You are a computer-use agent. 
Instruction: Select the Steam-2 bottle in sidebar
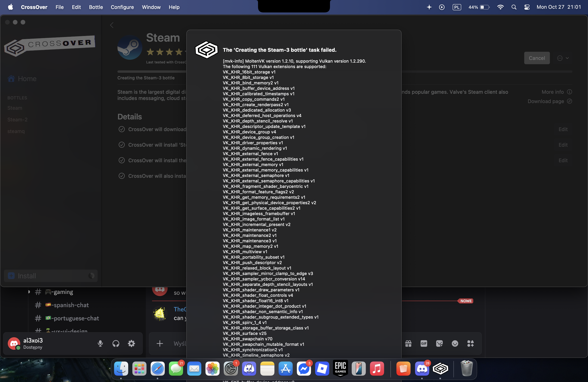[x=17, y=120]
